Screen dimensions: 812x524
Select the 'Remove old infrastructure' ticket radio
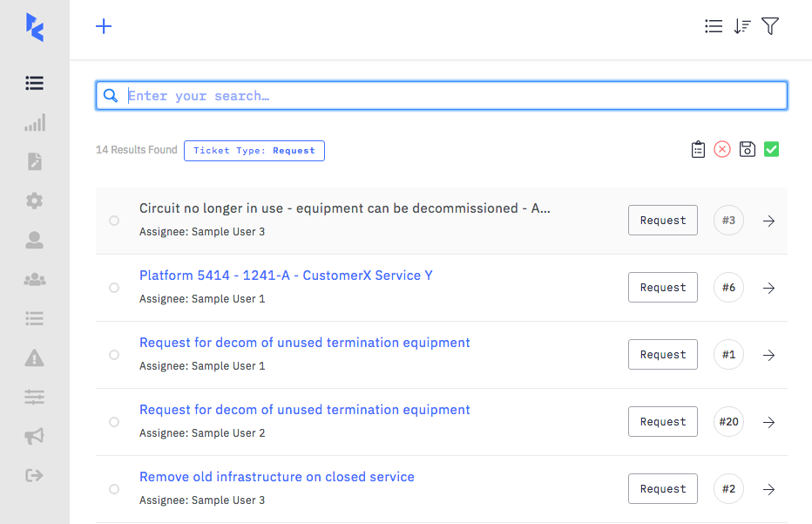click(x=114, y=489)
